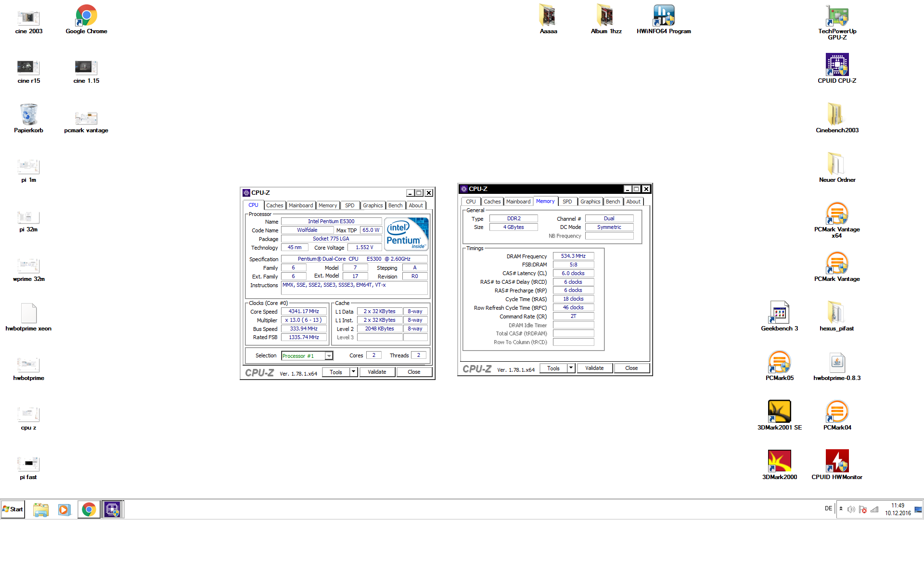Switch to Chrome from the taskbar
The height and width of the screenshot is (582, 924).
coord(89,510)
